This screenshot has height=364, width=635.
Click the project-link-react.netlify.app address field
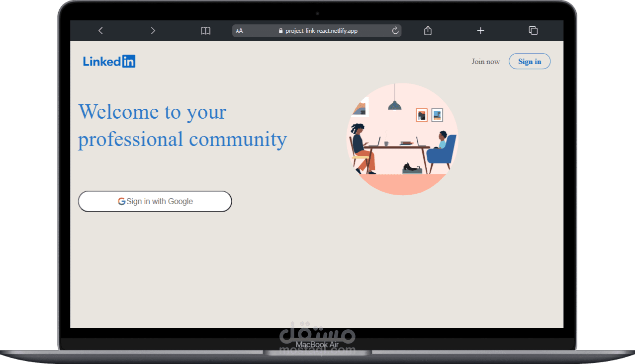click(x=317, y=31)
